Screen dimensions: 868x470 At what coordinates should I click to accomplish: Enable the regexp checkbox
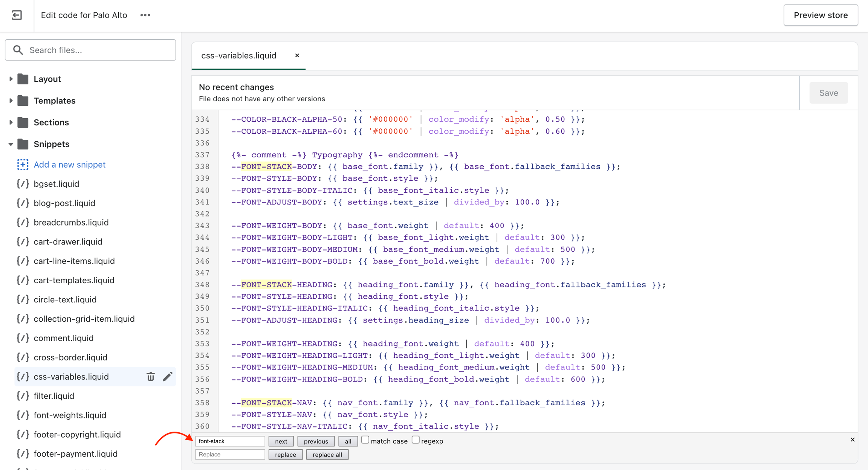coord(416,440)
